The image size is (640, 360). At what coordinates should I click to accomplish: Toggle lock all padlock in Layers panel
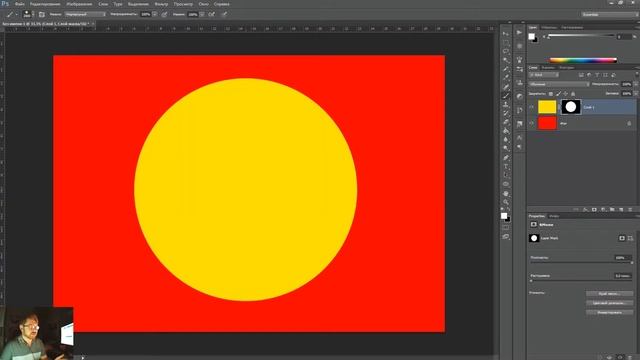(573, 94)
